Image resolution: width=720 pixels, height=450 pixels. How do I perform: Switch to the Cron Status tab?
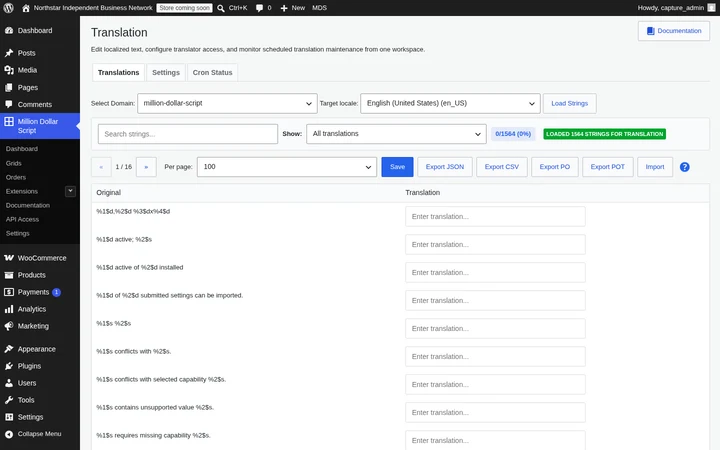click(213, 73)
